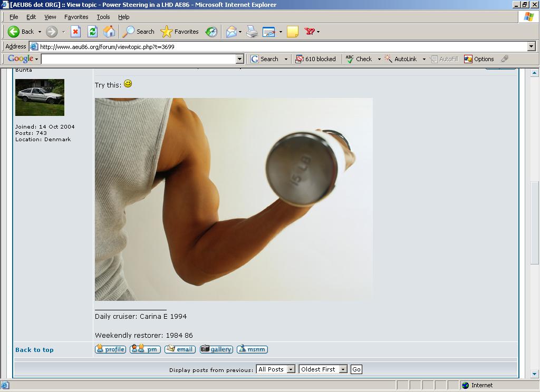Open the Favorites star button
Screen dimensions: 540x392
coord(180,32)
